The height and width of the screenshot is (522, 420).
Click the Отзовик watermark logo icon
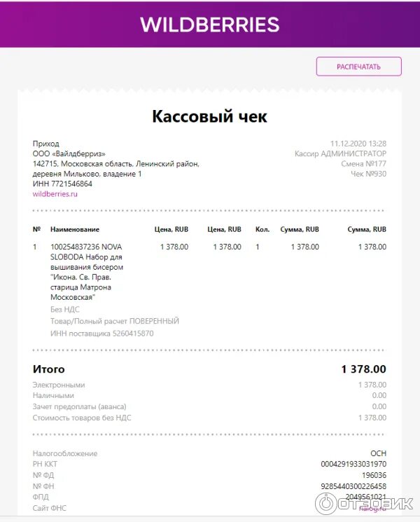325,504
